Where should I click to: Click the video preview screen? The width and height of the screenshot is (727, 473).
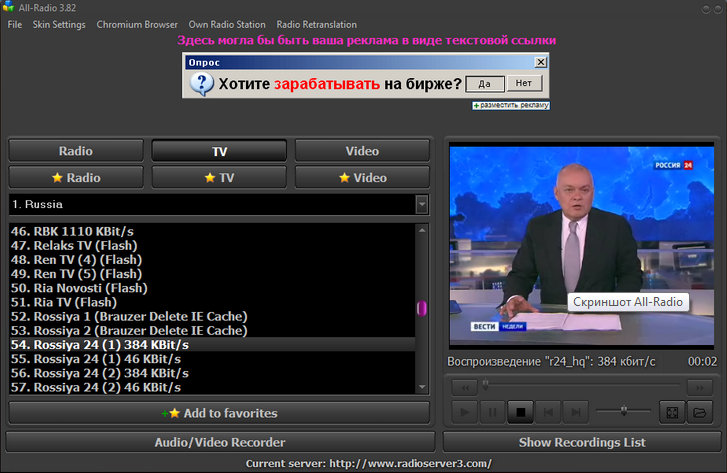(581, 246)
